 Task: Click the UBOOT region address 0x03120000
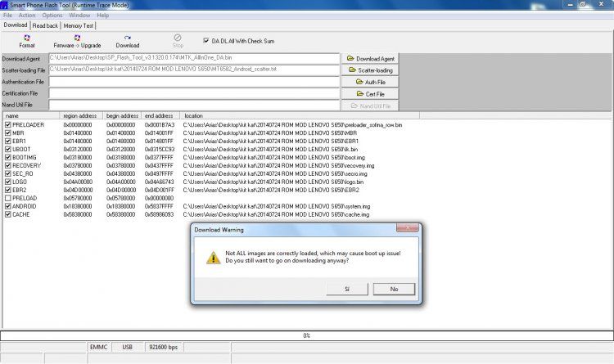coord(78,149)
